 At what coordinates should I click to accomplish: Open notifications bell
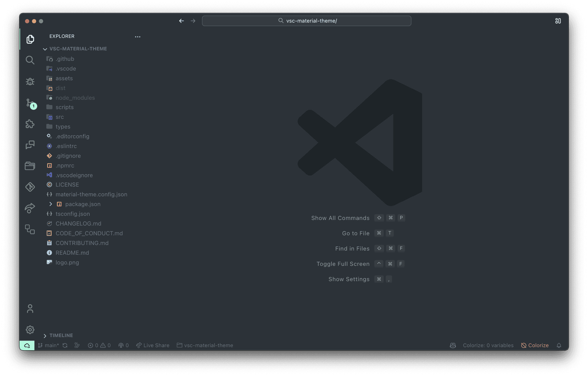pos(559,345)
